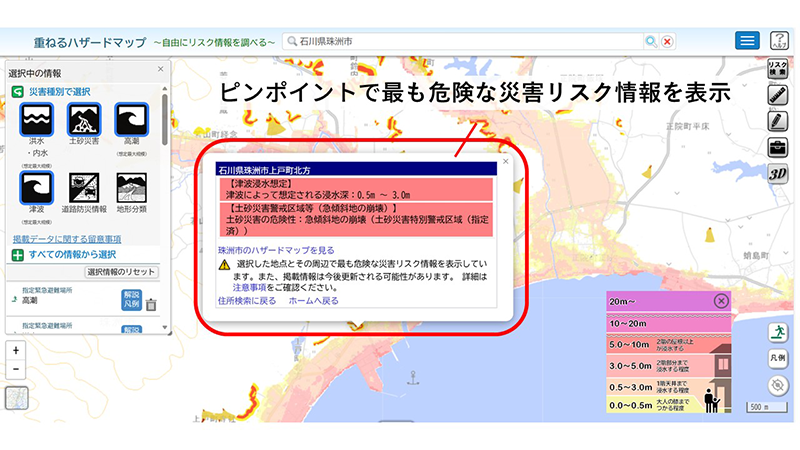Close the 選択中の情報 panel

[x=161, y=69]
